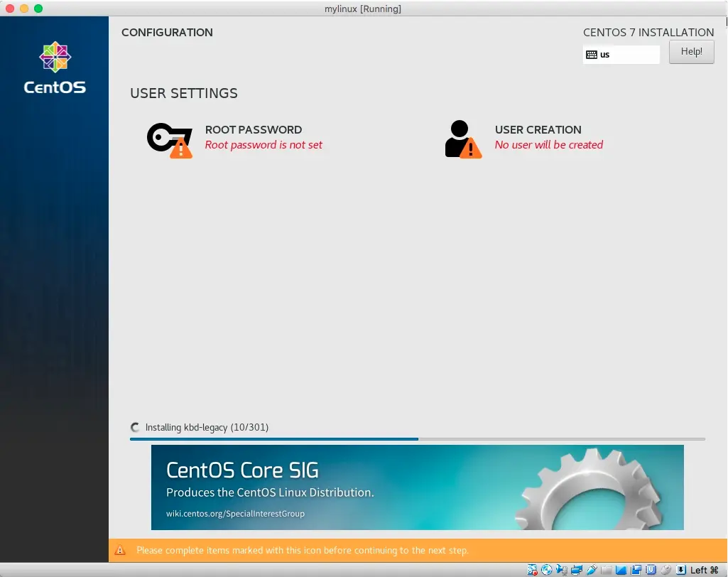The height and width of the screenshot is (577, 728).
Task: Click the network adapters status icon
Action: (577, 570)
